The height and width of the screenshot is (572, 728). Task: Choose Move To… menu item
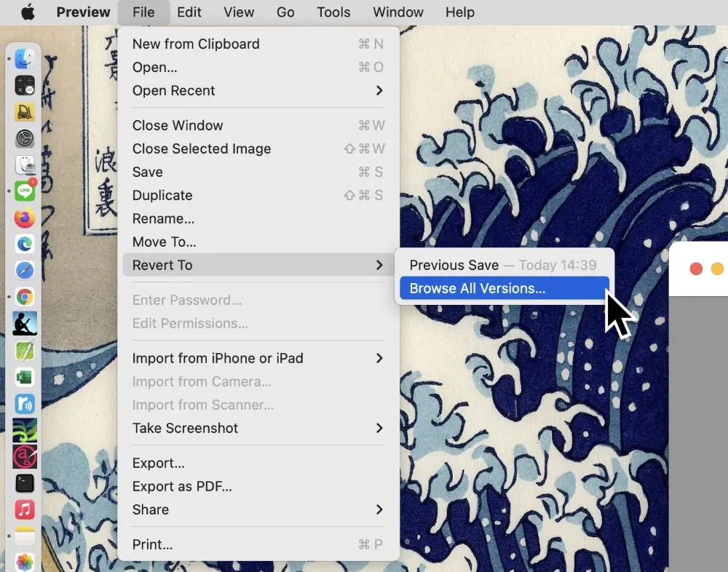(x=258, y=242)
